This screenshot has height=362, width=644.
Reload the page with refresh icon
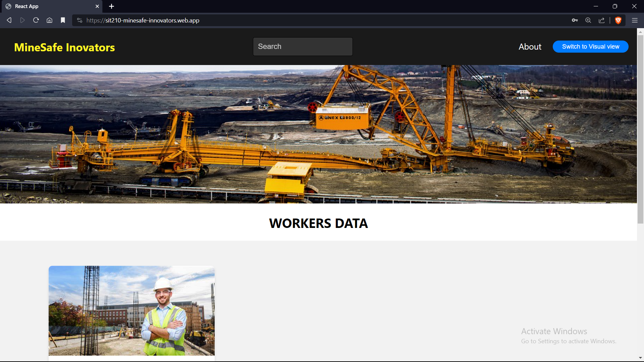point(36,20)
